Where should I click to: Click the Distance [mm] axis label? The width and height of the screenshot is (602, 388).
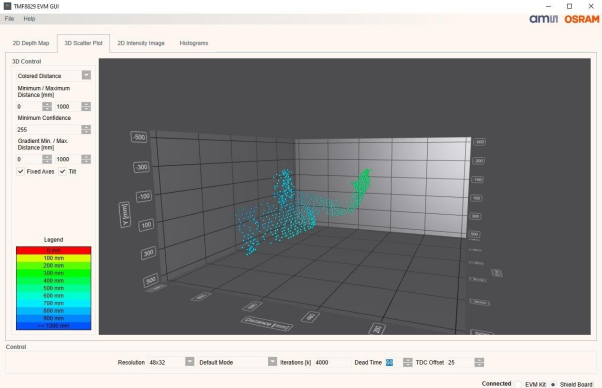[x=267, y=323]
